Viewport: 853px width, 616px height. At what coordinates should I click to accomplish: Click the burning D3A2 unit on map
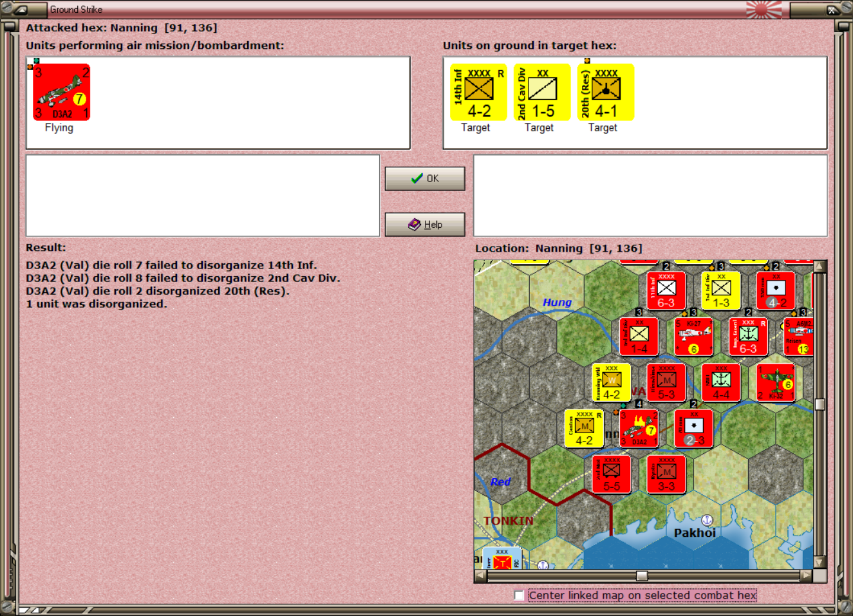tap(639, 428)
